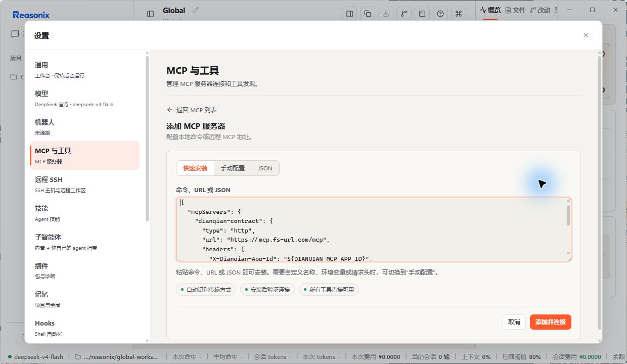Open 插件 settings section
Image resolution: width=627 pixels, height=364 pixels.
[84, 271]
